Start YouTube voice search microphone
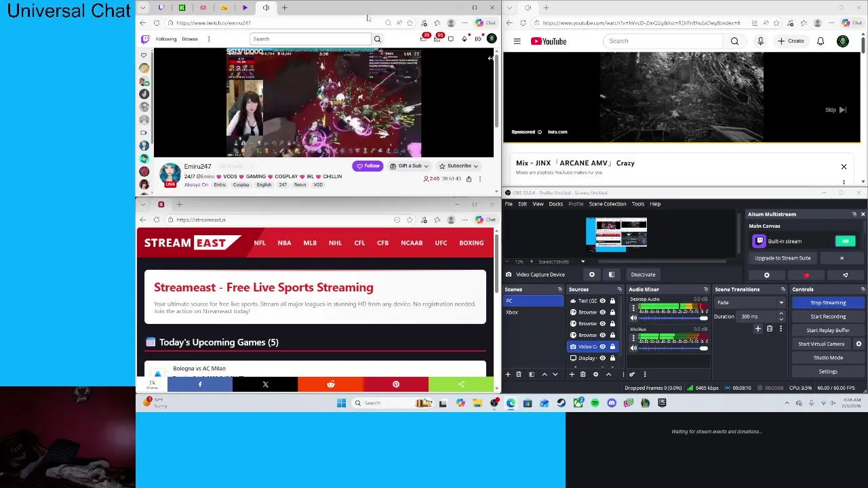Viewport: 868px width, 488px height. (760, 41)
